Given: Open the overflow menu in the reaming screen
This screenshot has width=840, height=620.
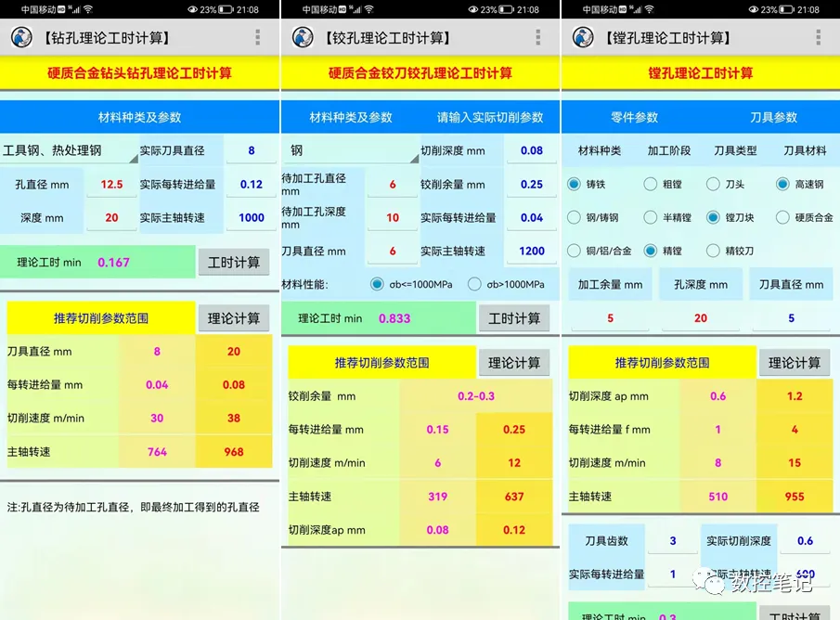Looking at the screenshot, I should click(537, 37).
